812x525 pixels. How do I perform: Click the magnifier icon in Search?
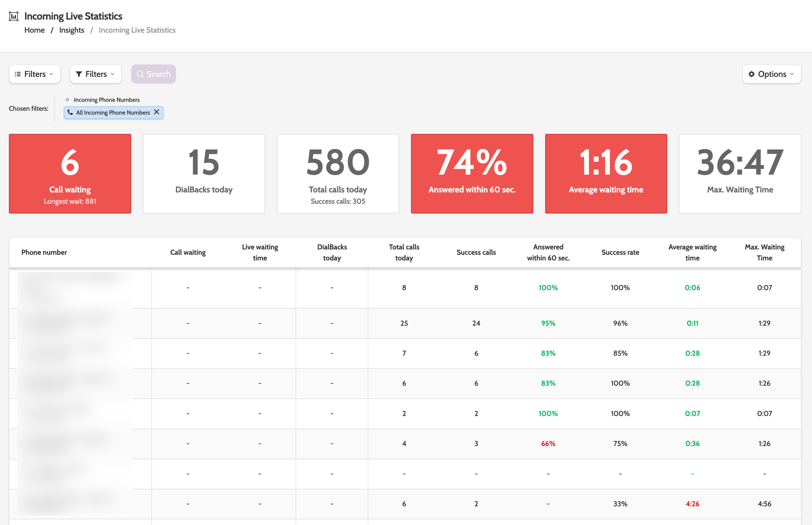(x=140, y=74)
